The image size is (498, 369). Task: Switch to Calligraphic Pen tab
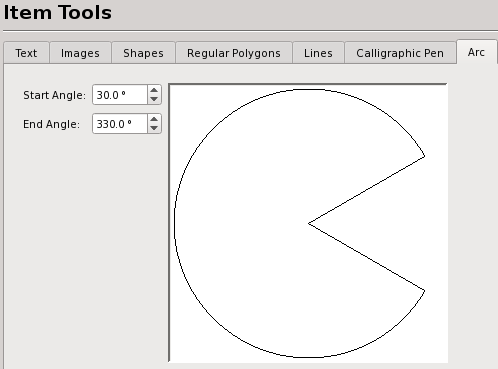point(400,53)
